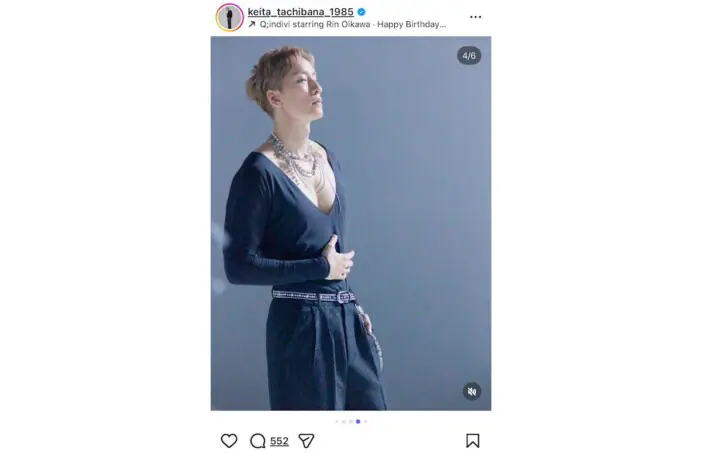Select the carousel dot just before the active one
Image resolution: width=702 pixels, height=453 pixels.
click(x=351, y=422)
